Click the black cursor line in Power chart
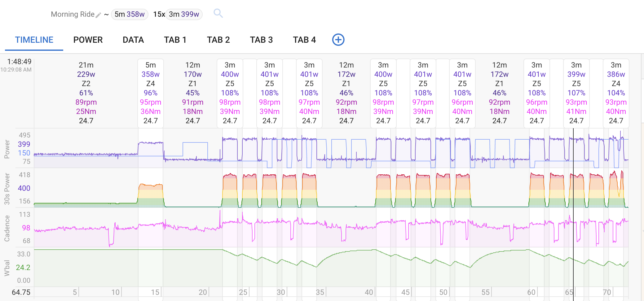The image size is (644, 301). coord(573,148)
